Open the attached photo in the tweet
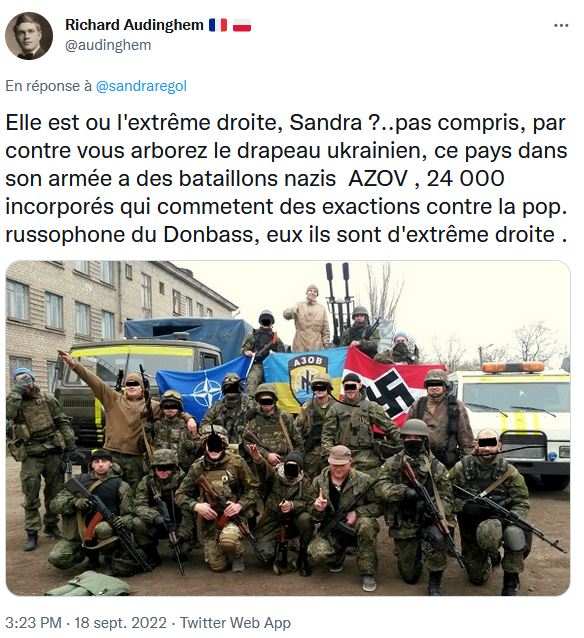584x638 pixels. point(288,428)
